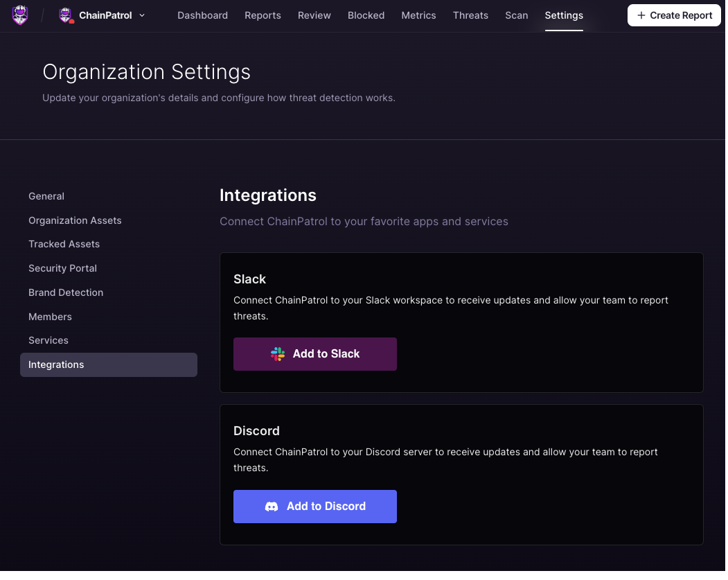Screen dimensions: 728x580
Task: Open the Reports section
Action: coord(263,15)
